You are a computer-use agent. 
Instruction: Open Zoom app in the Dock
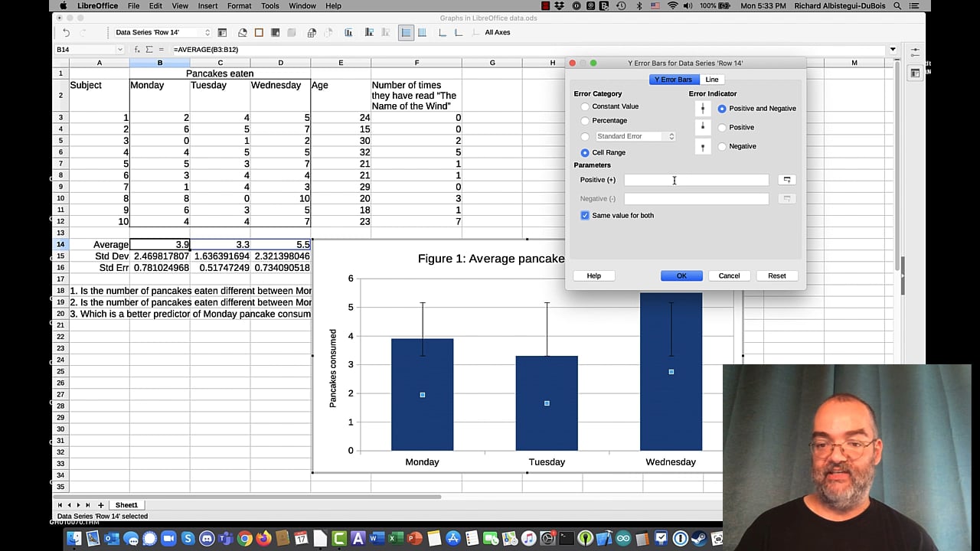[x=168, y=539]
